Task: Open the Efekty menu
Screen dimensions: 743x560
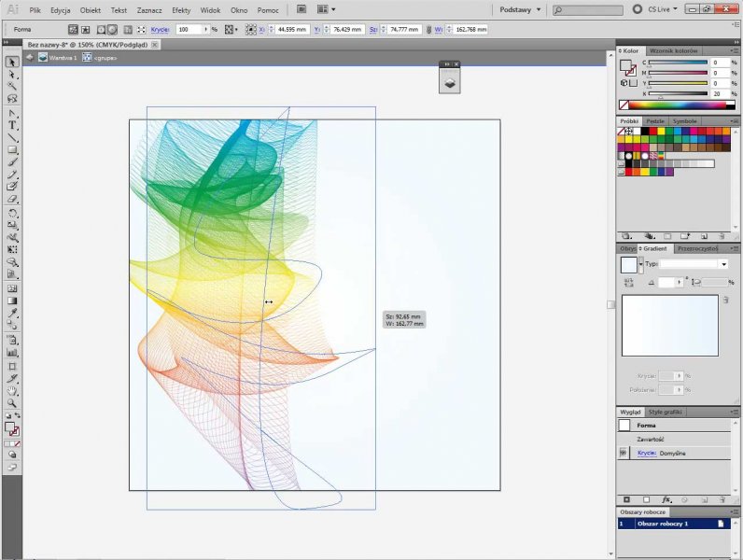Action: [x=181, y=9]
